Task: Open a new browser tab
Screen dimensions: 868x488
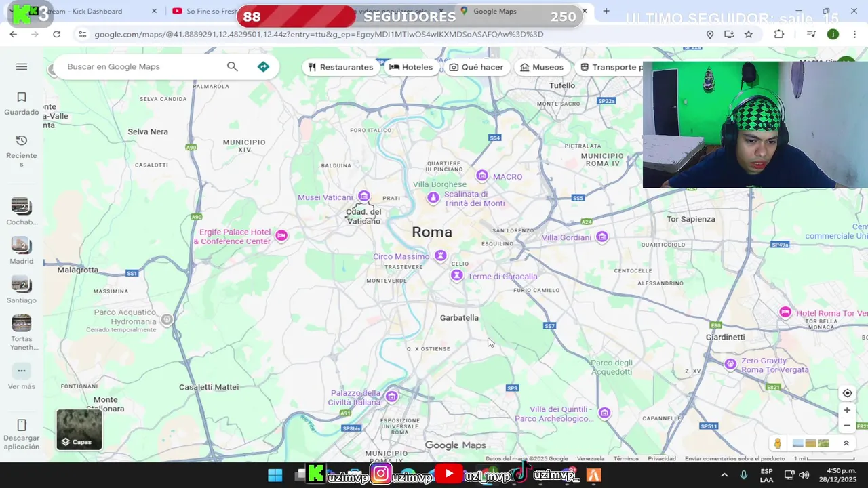Action: (x=606, y=11)
